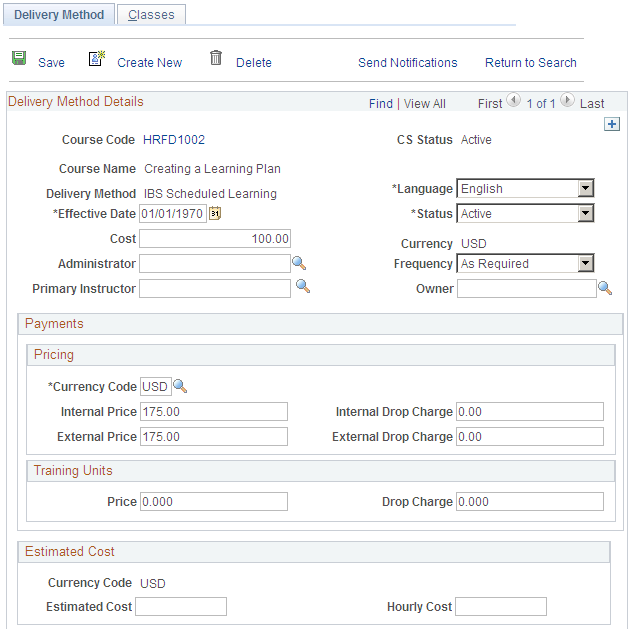Click Send Notifications link
631x629 pixels.
click(408, 63)
